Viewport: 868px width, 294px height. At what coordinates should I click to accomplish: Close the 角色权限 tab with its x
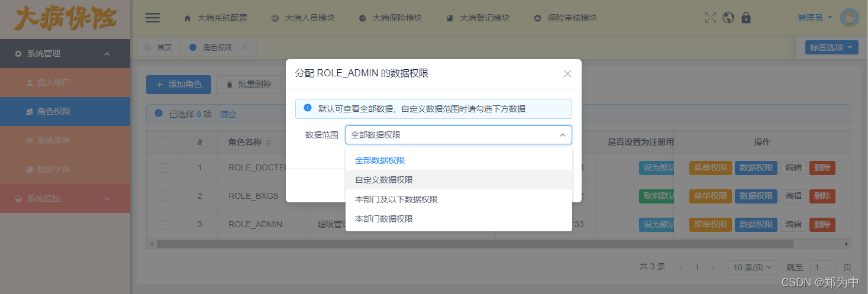click(245, 47)
